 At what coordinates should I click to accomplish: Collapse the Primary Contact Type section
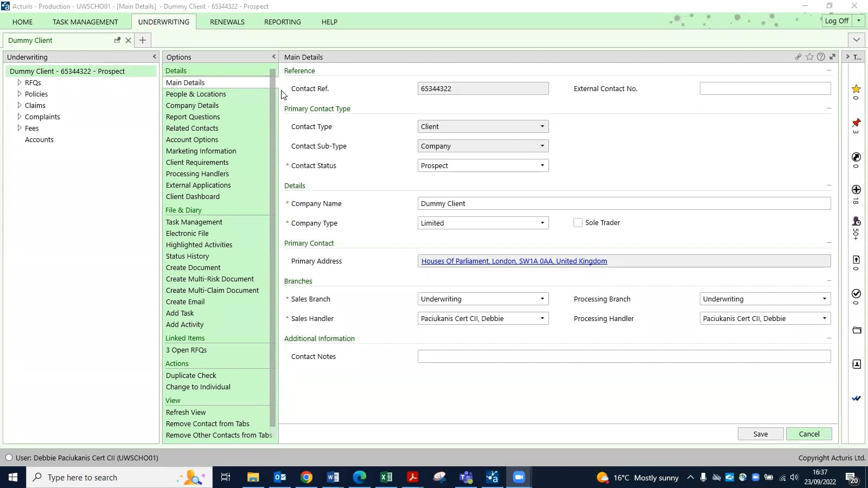tap(829, 108)
